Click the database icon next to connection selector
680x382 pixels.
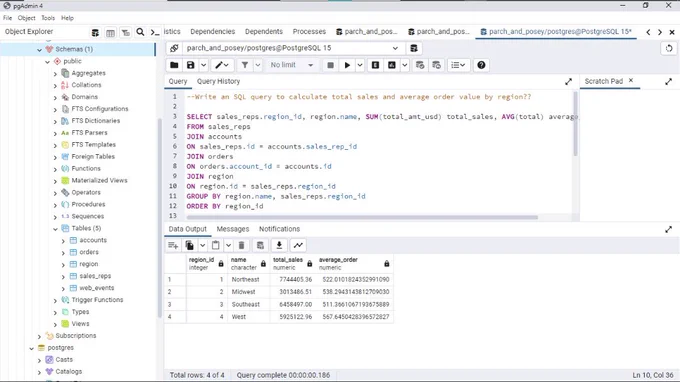pyautogui.click(x=414, y=48)
